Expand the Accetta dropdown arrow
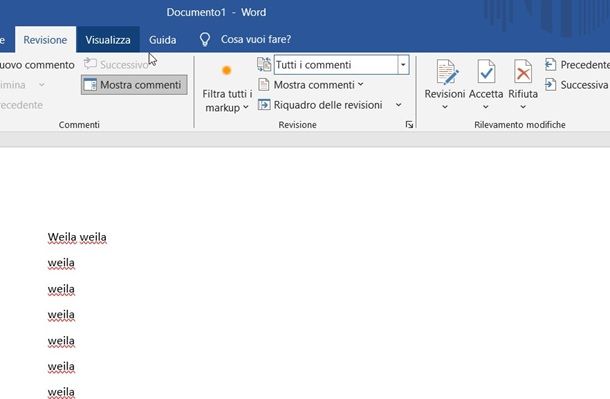The height and width of the screenshot is (399, 610). click(486, 107)
